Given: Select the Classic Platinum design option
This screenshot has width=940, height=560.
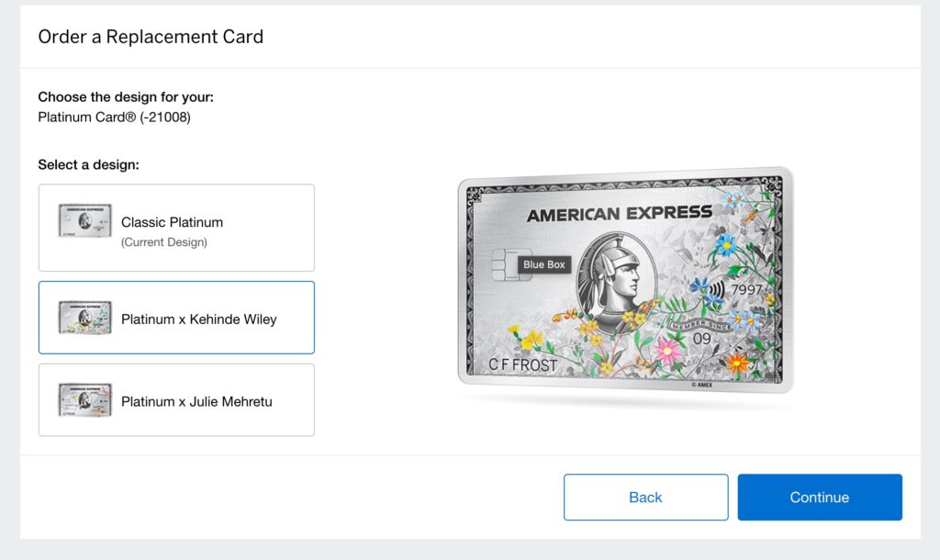Looking at the screenshot, I should [x=176, y=227].
